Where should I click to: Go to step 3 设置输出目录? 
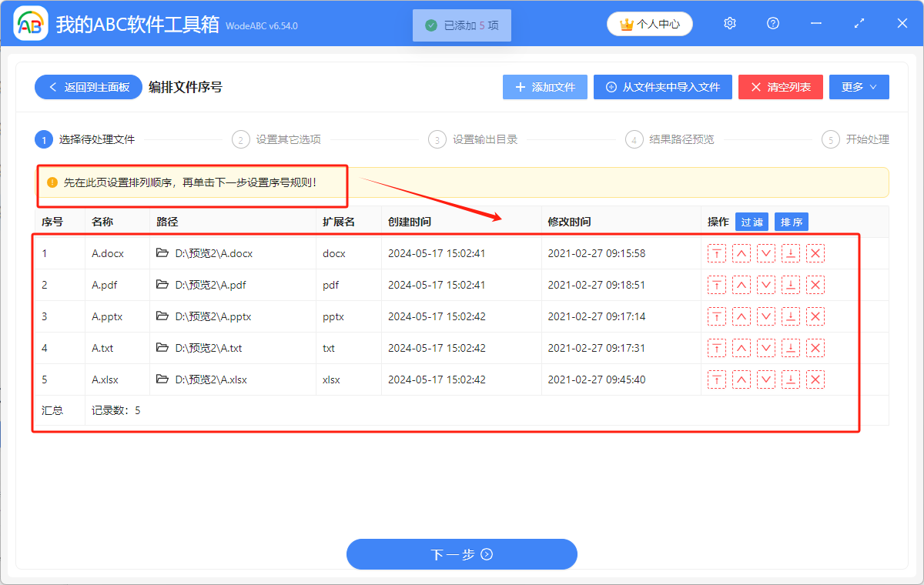474,139
